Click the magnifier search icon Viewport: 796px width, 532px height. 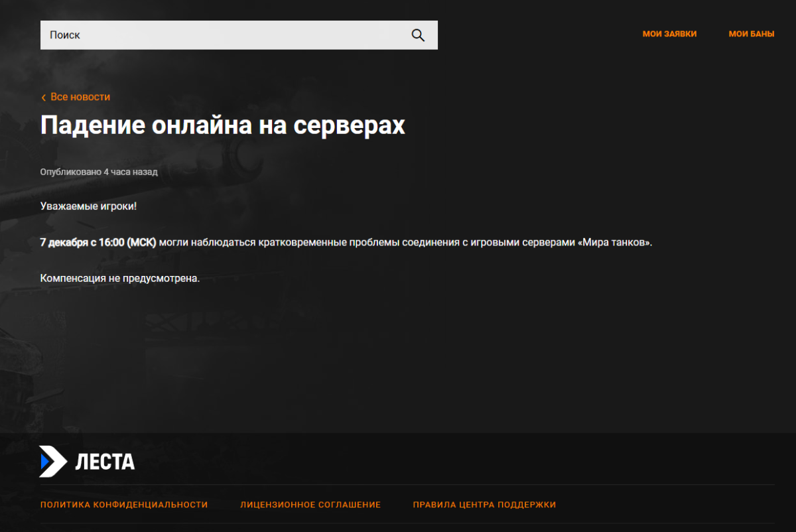click(418, 35)
